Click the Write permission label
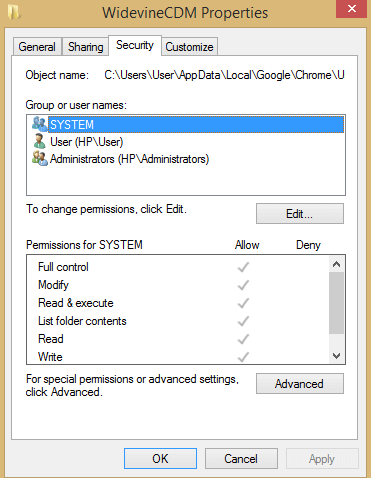Viewport: 371px width, 478px height. 50,357
